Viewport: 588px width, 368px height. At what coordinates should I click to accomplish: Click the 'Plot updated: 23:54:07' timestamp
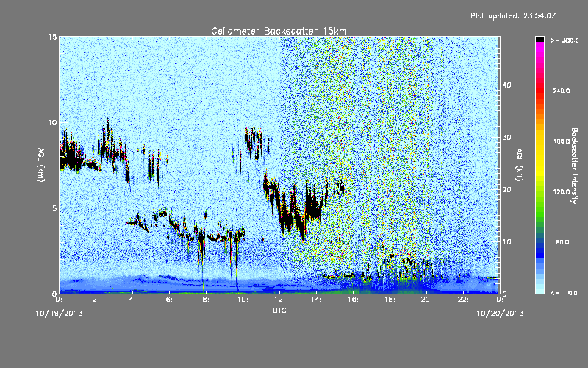[513, 15]
